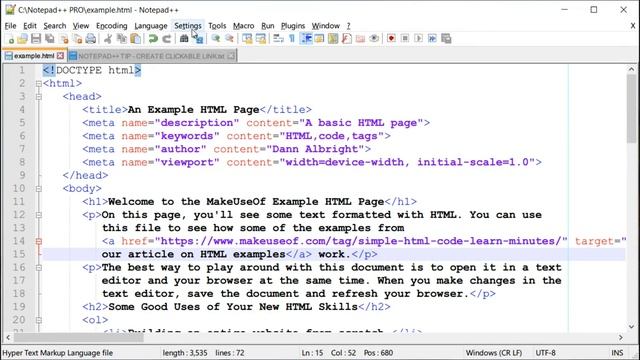Open the ? help menu
The image size is (640, 360).
point(349,26)
